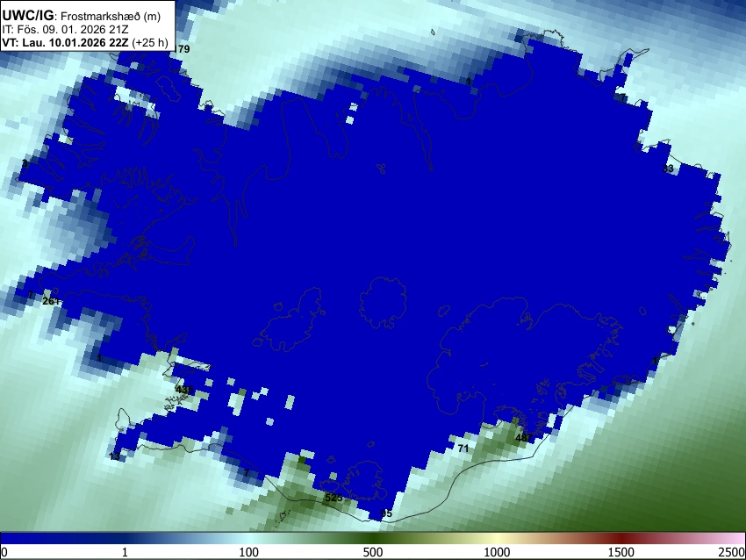Click the '0' label on the color scale
This screenshot has height=560, width=746.
[x=4, y=552]
